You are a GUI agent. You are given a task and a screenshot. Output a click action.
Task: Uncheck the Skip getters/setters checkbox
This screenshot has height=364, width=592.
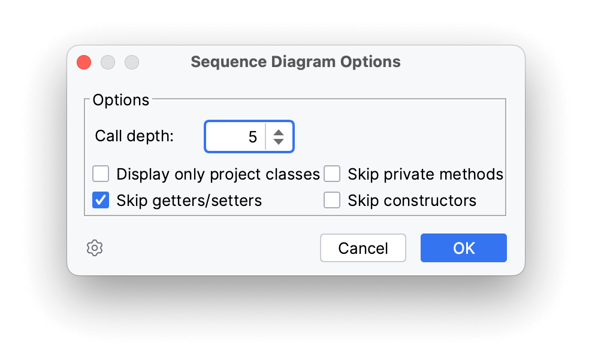(101, 201)
